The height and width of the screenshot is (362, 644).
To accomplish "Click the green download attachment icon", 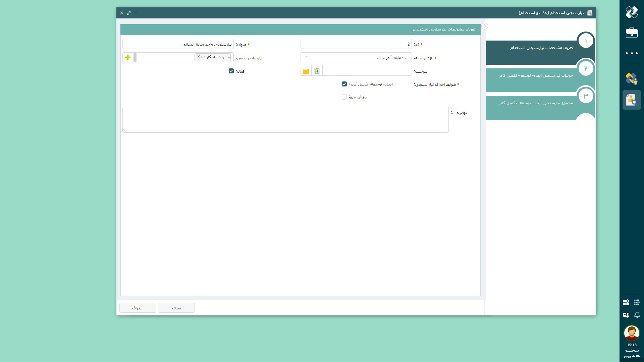I will [317, 71].
